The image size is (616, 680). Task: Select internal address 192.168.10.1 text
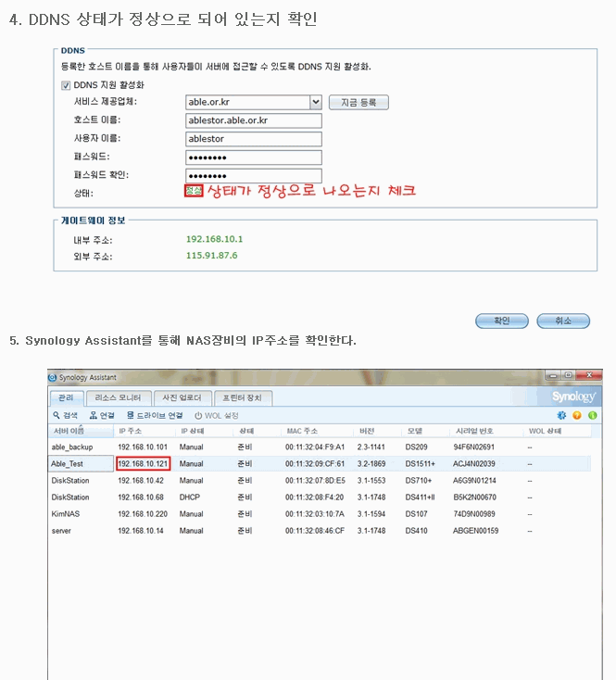215,239
